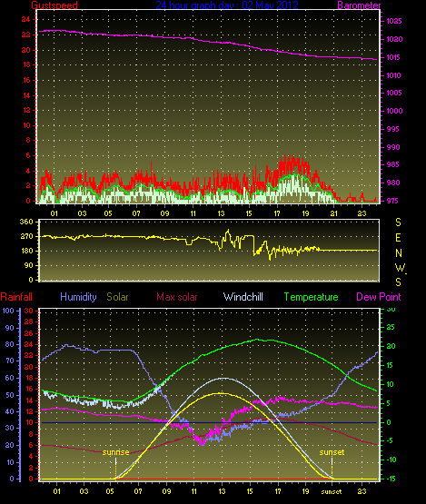This screenshot has width=426, height=504.
Task: Click the 20 value on the gust speed axis
Action: click(x=25, y=50)
